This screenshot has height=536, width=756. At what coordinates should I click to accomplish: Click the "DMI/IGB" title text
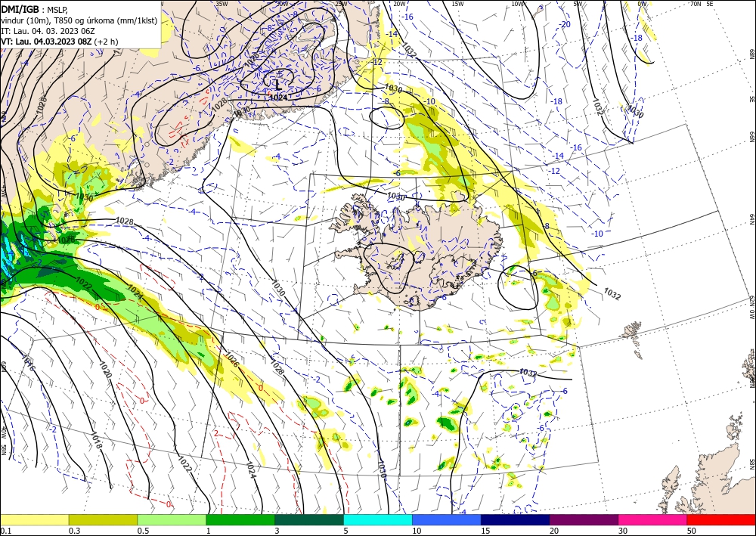pyautogui.click(x=20, y=9)
